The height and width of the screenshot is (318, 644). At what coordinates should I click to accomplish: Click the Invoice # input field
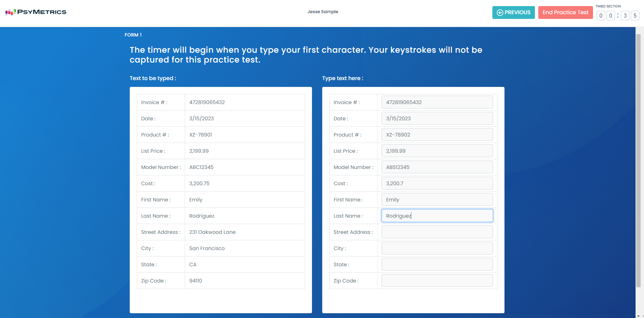tap(437, 102)
